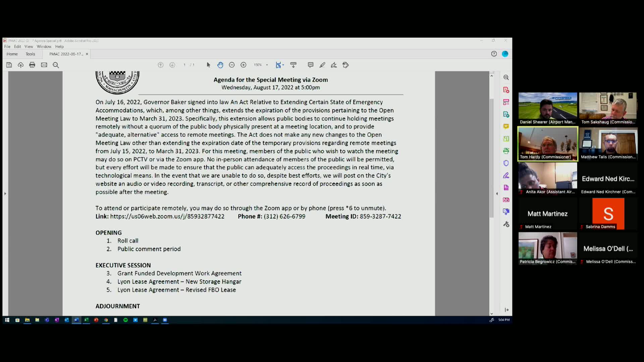This screenshot has height=362, width=644.
Task: Select Patricia Begrowicz video tile
Action: coord(548,249)
